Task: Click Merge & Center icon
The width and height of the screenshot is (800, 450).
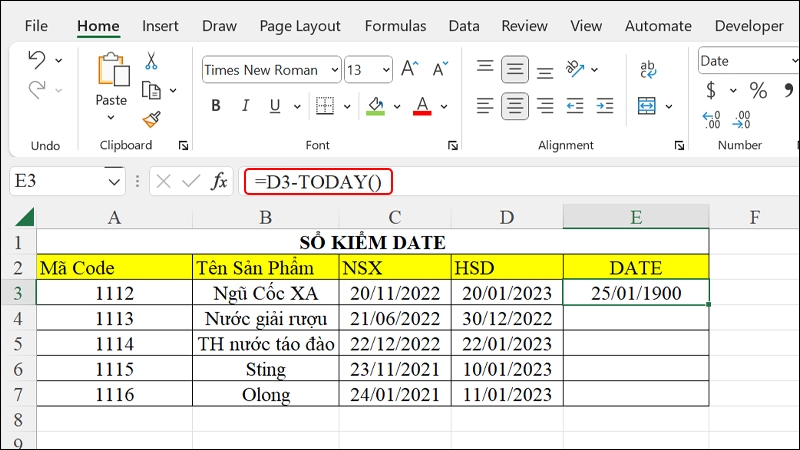Action: (646, 106)
